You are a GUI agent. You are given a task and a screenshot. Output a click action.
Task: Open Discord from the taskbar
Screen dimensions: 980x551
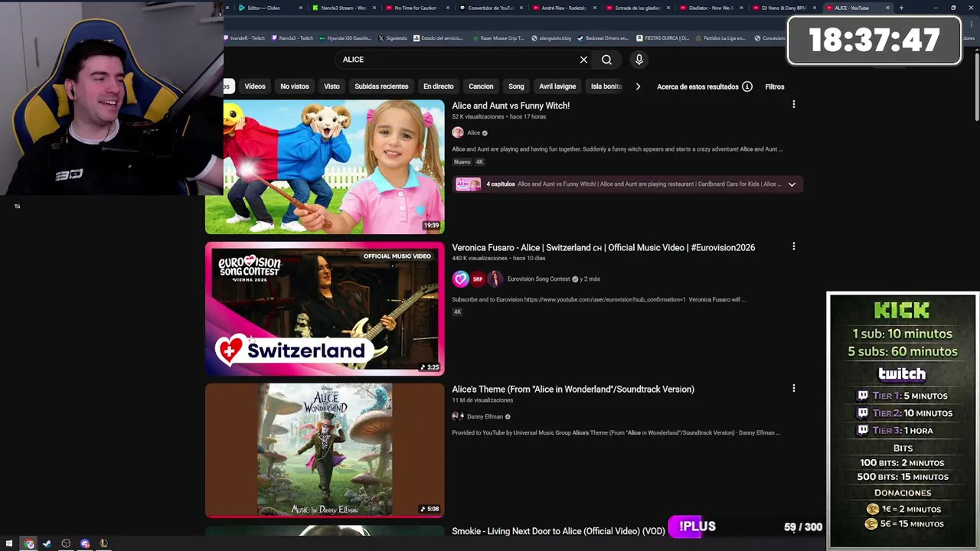click(x=85, y=543)
